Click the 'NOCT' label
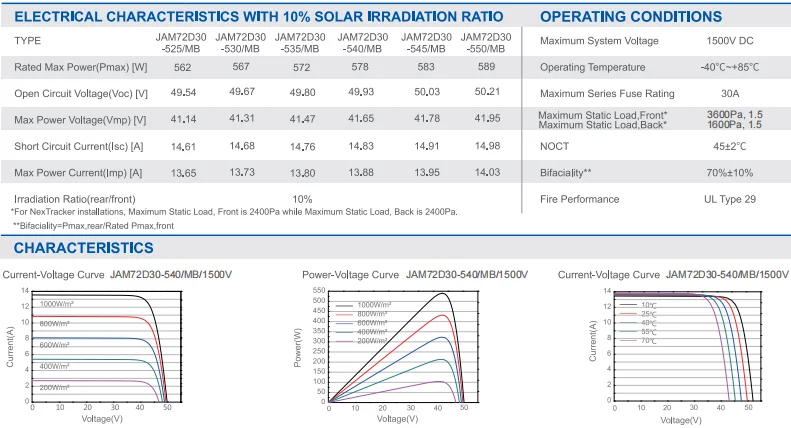The height and width of the screenshot is (428, 791). click(554, 146)
